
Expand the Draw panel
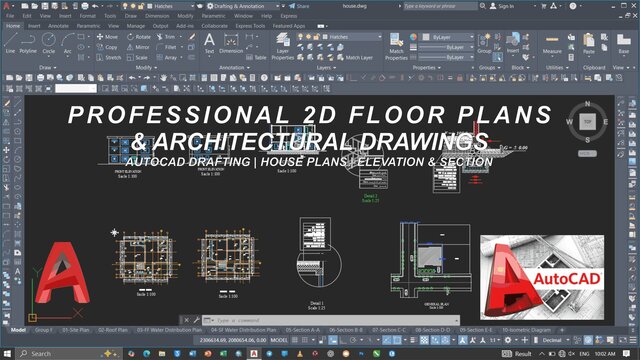48,67
